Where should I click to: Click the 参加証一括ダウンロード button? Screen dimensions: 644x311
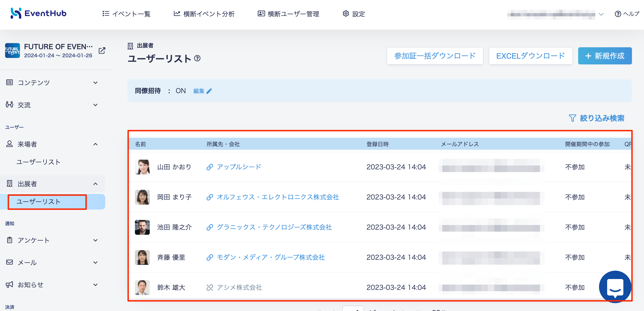pos(435,56)
